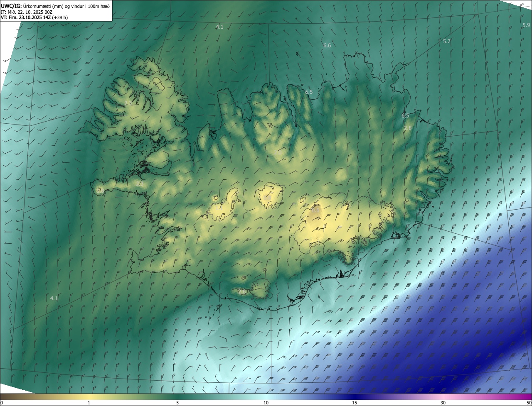Click the colorbar tick label 50
532x406 pixels.
point(529,403)
